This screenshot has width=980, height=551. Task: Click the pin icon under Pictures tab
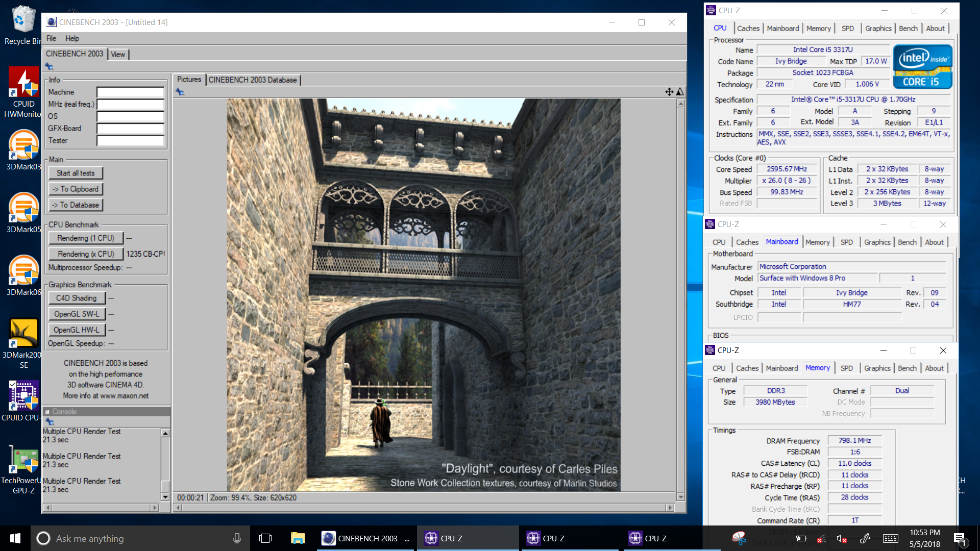tap(180, 92)
